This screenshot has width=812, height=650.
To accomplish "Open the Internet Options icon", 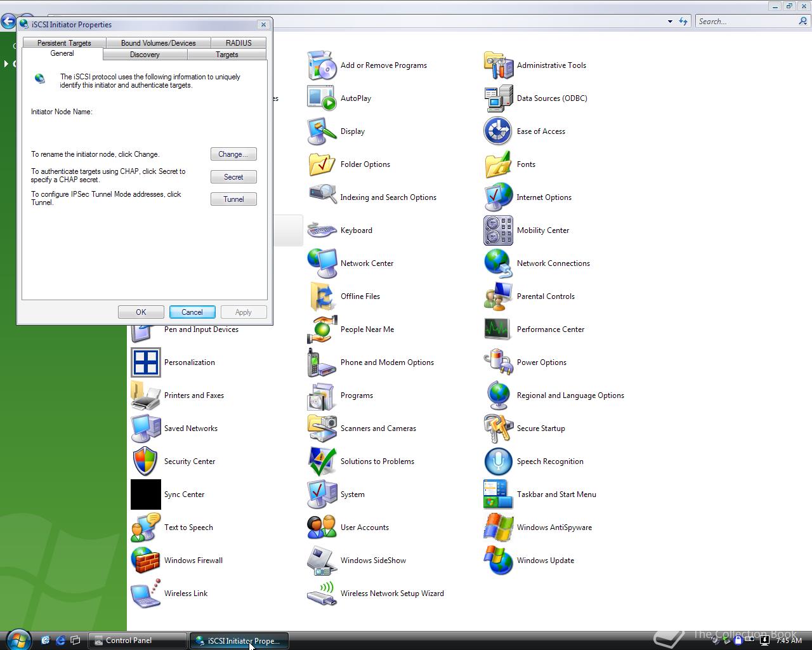I will [x=499, y=197].
